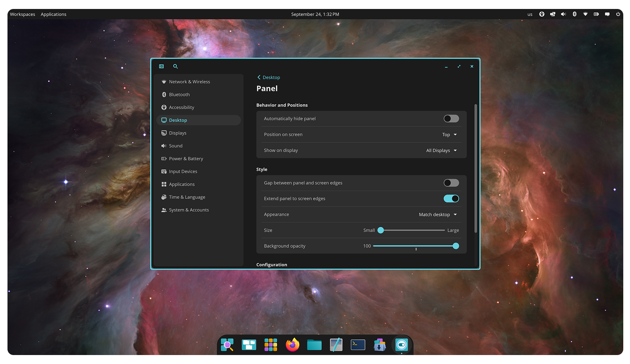Open Sound settings in the sidebar

175,146
